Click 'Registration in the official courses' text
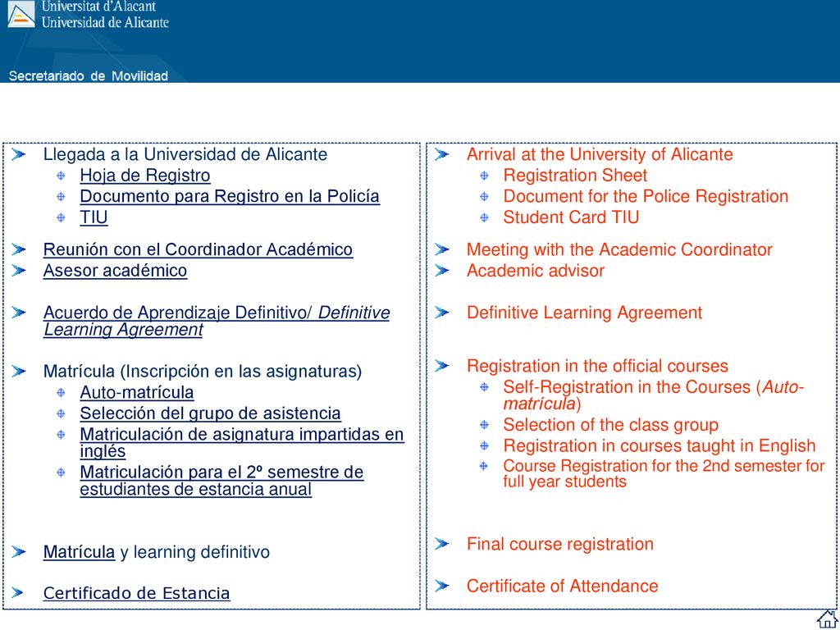The width and height of the screenshot is (840, 630). 597,367
